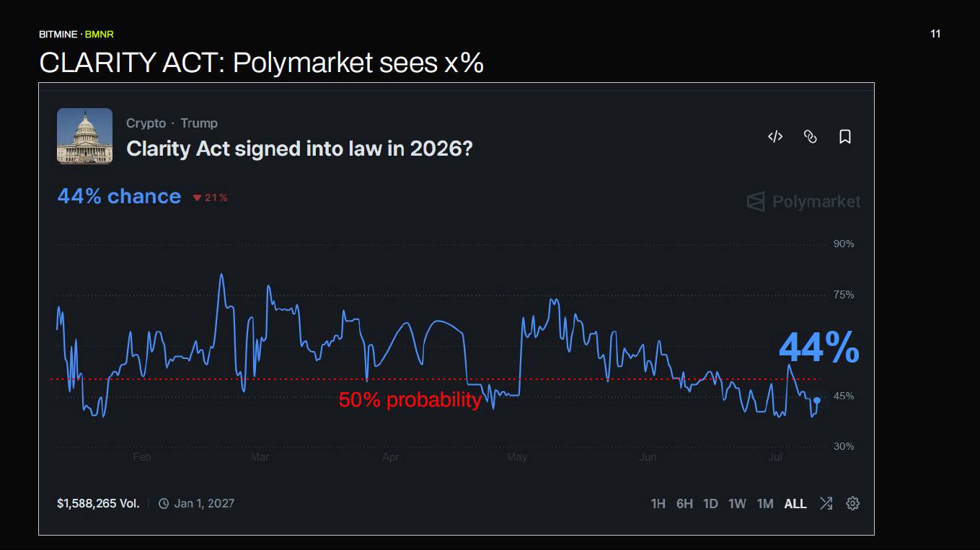Switch chart to 1W range
980x550 pixels.
coord(737,504)
